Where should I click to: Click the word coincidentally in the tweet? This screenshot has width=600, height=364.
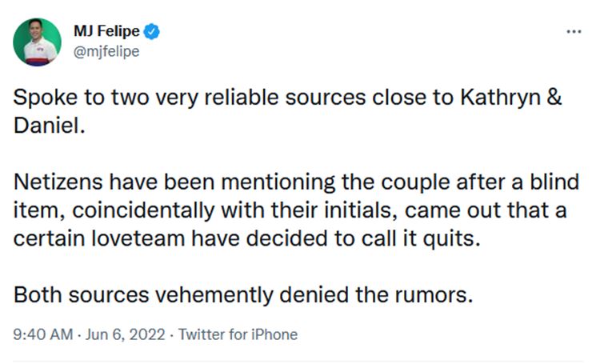[x=142, y=210]
